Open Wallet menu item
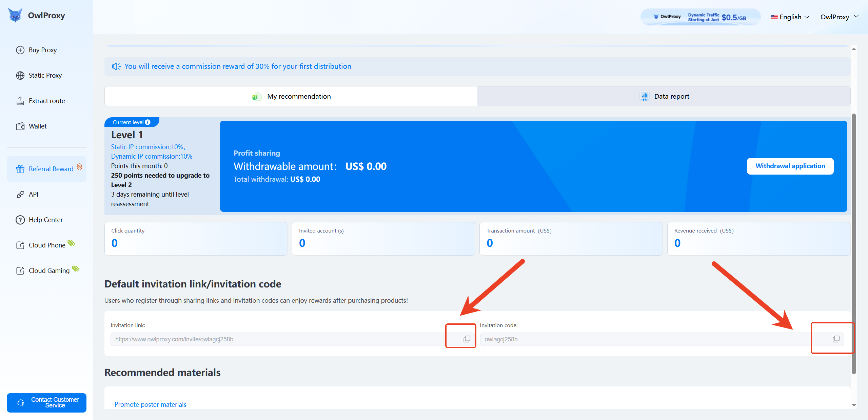This screenshot has width=868, height=420. coord(46,126)
